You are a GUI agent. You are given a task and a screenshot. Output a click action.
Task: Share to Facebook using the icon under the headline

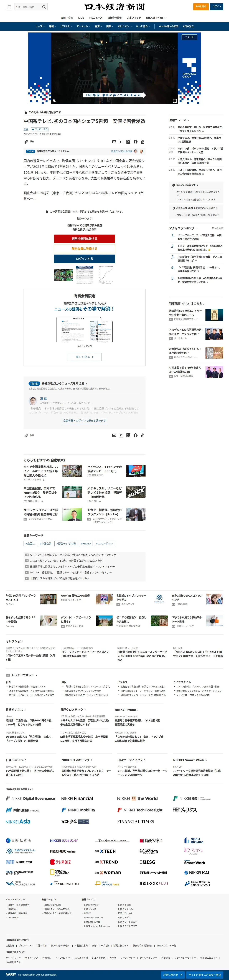135,142
